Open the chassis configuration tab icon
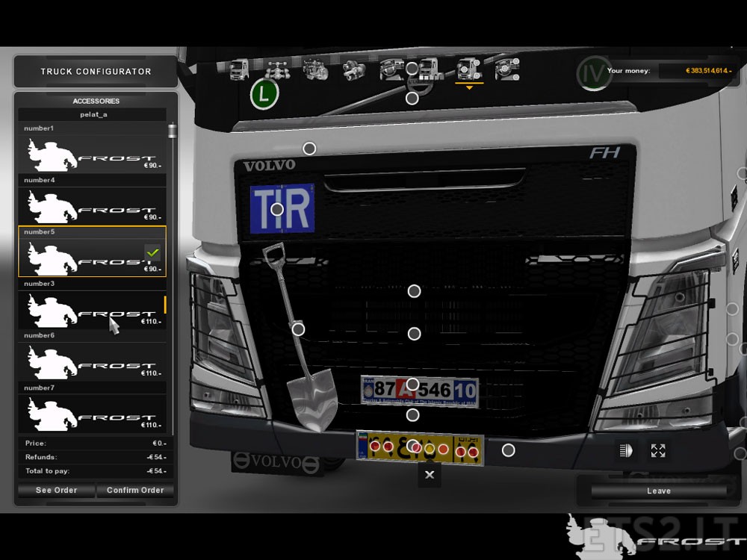 coord(277,70)
